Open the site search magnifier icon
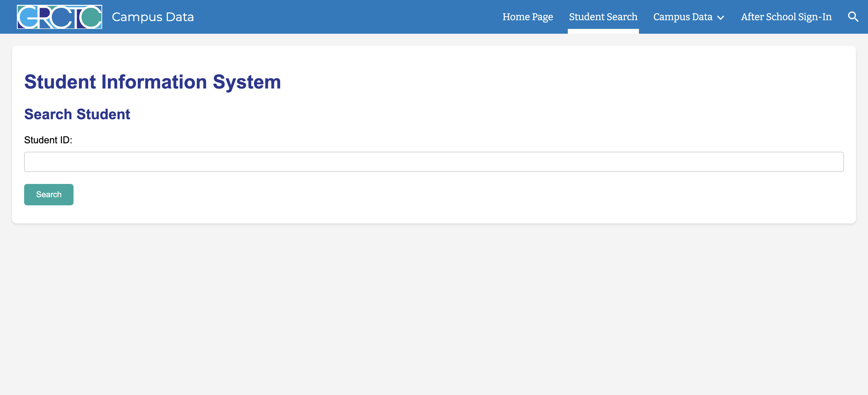Screen dimensions: 868x395 (853, 17)
